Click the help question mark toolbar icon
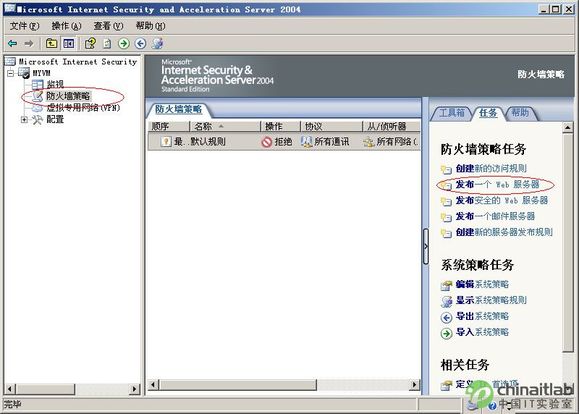The height and width of the screenshot is (414, 579). pos(90,44)
